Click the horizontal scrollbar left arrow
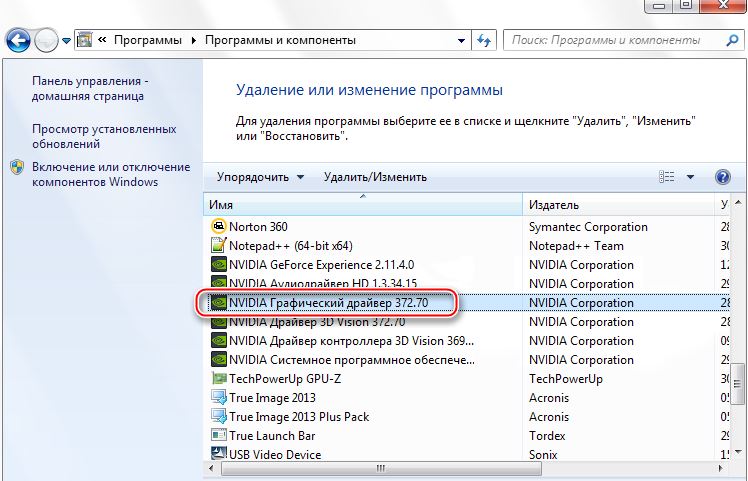The height and width of the screenshot is (481, 748). pos(211,469)
